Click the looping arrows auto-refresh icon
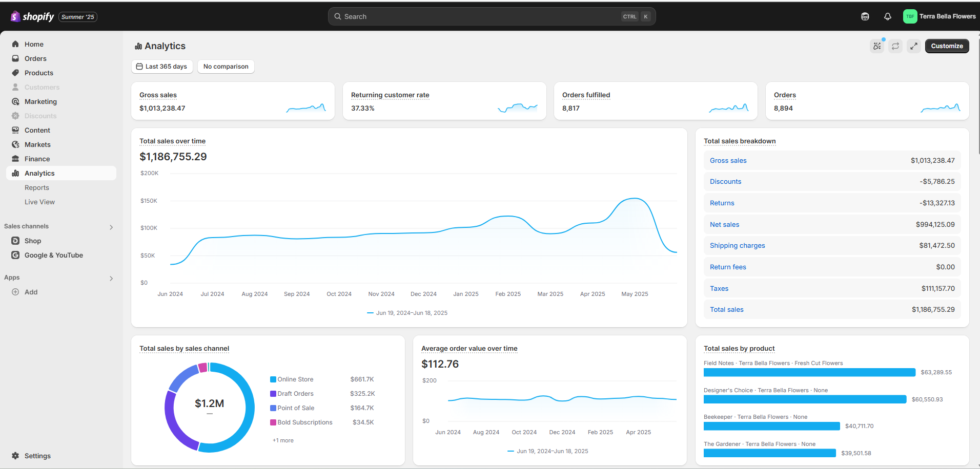980x469 pixels. 895,46
